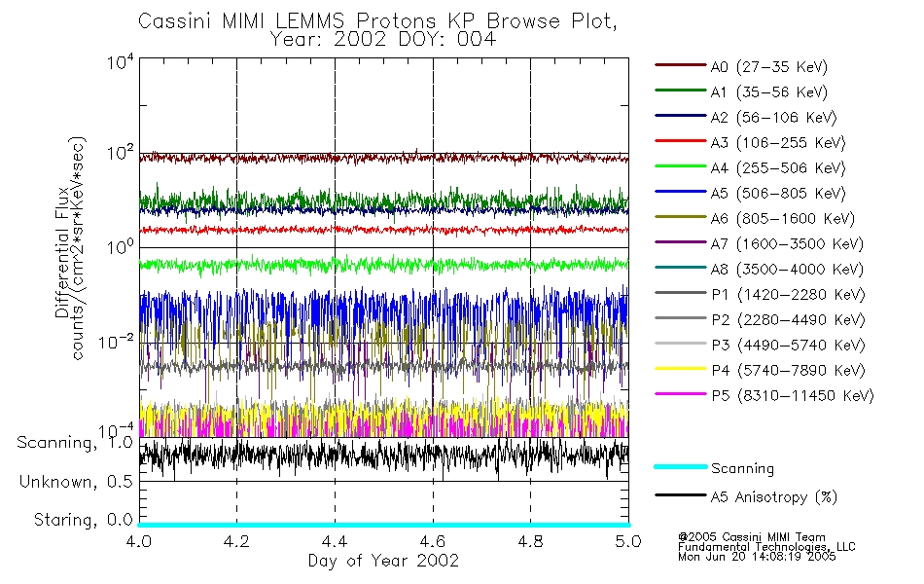Click the Scanning legend label text
Image resolution: width=924 pixels, height=584 pixels.
(742, 469)
